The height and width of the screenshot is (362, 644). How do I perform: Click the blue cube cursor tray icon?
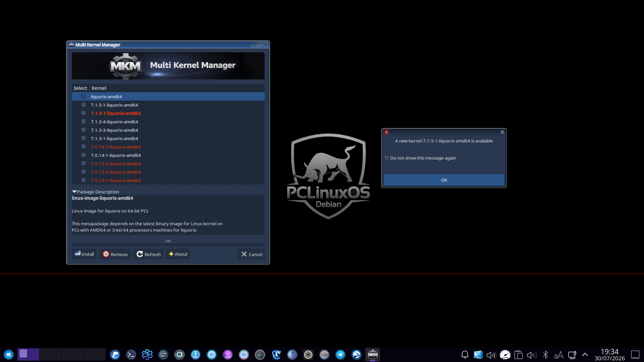click(x=478, y=355)
